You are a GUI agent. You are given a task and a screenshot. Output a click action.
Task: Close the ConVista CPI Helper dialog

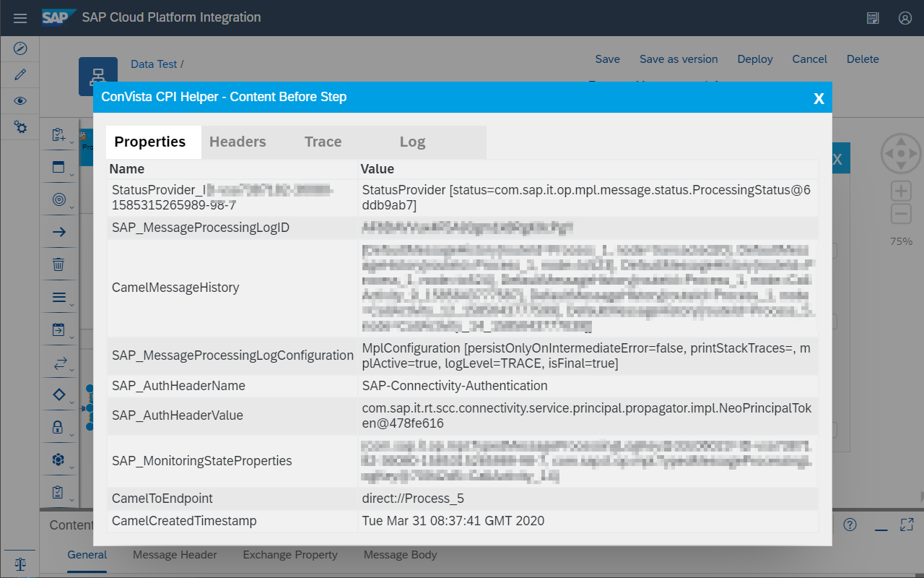(819, 98)
